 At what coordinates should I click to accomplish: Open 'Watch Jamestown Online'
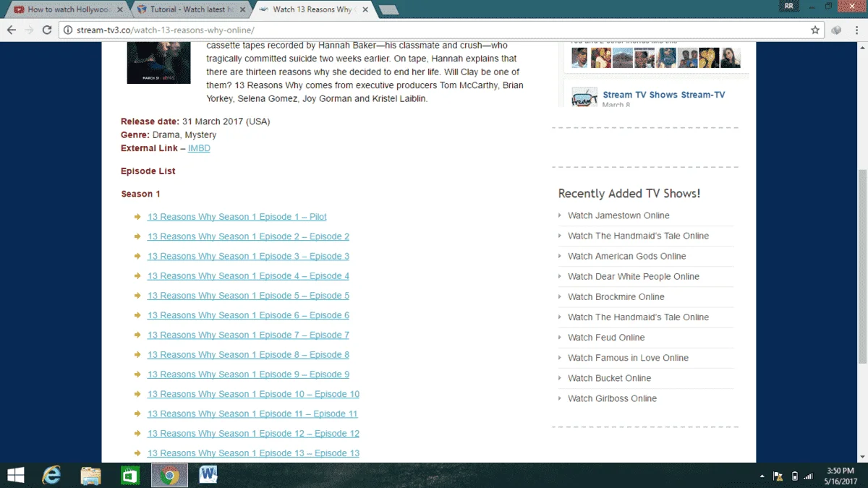618,215
